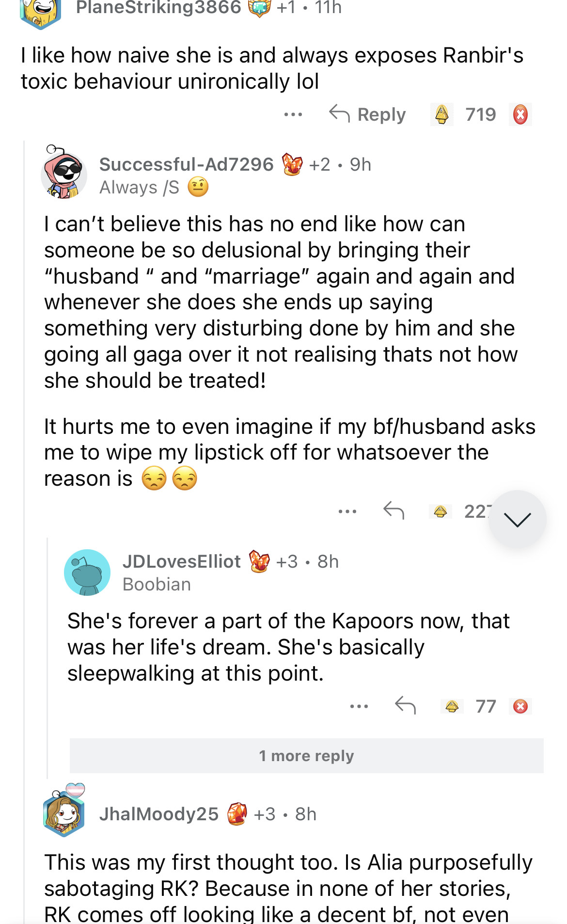Image resolution: width=567 pixels, height=924 pixels.
Task: Upvote PlaneStriking3866's comment
Action: (x=441, y=115)
